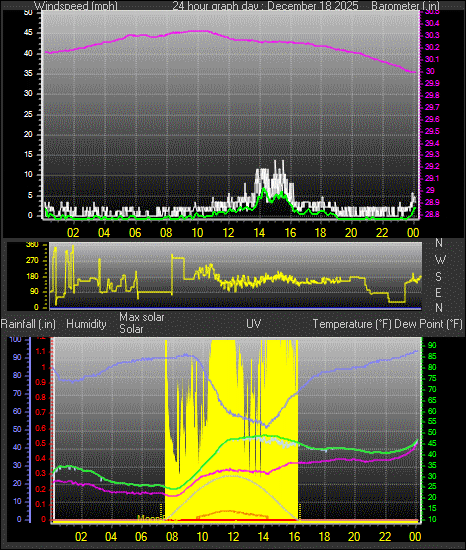Click 45 on the windspeed axis
The width and height of the screenshot is (466, 550).
tap(28, 33)
